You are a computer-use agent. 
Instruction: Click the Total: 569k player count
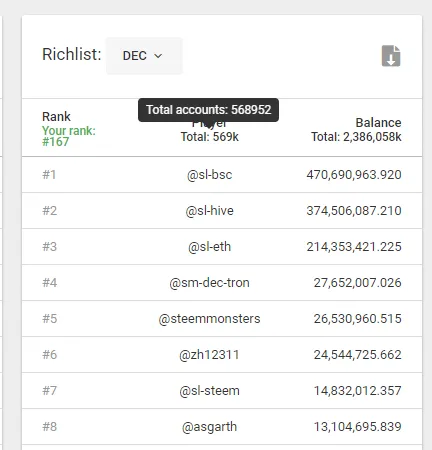[x=210, y=137]
